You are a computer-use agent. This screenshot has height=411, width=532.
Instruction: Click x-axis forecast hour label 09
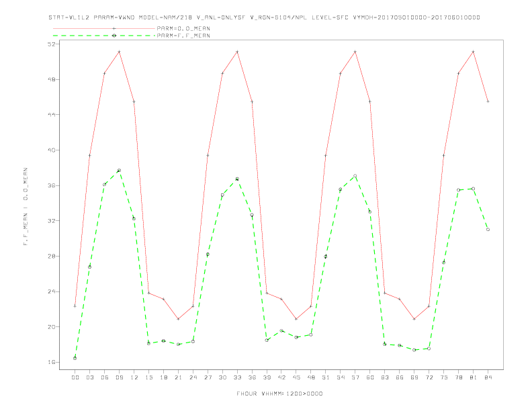click(x=119, y=377)
